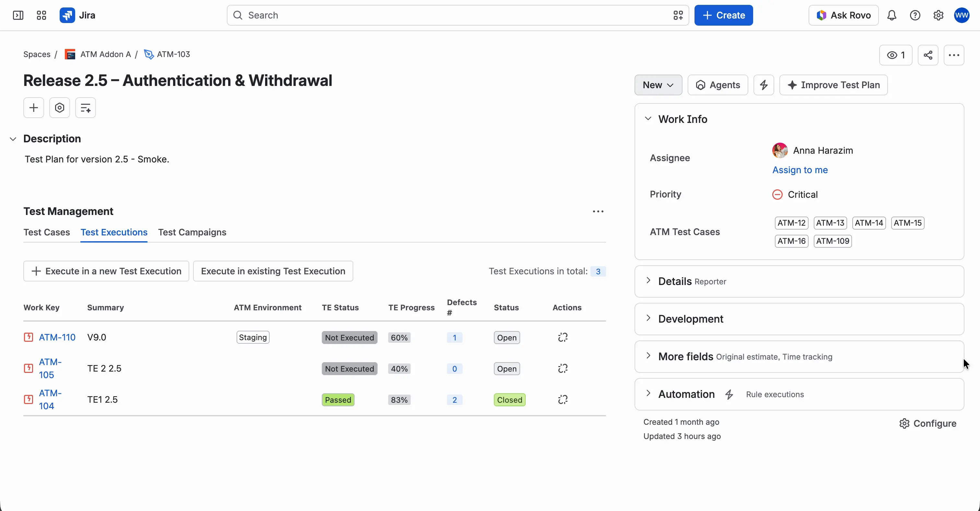Toggle the watch eye button
Viewport: 980px width, 511px height.
(895, 55)
